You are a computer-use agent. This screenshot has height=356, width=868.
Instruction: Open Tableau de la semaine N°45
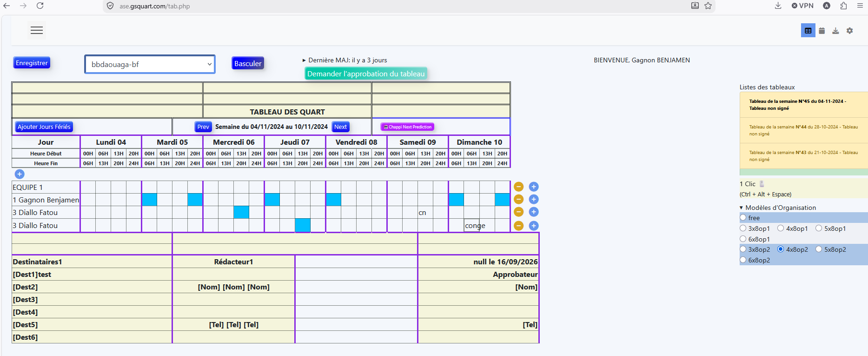point(803,105)
